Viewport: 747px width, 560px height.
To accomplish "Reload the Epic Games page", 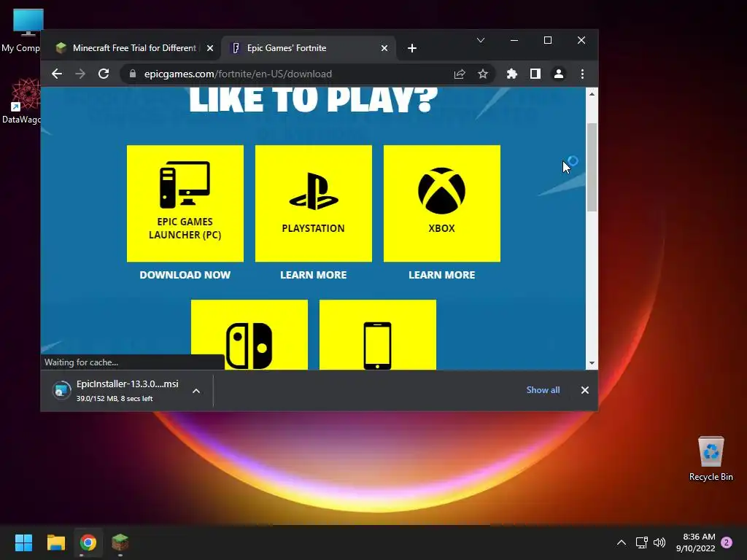I will pos(104,74).
